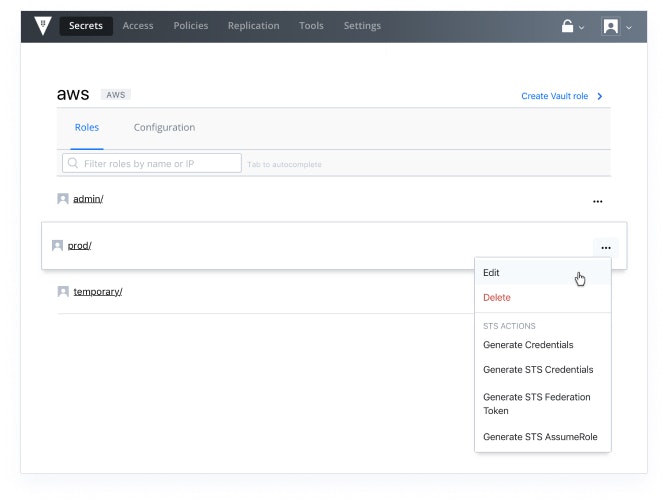Click the temporary role icon
668x504 pixels.
(x=63, y=292)
